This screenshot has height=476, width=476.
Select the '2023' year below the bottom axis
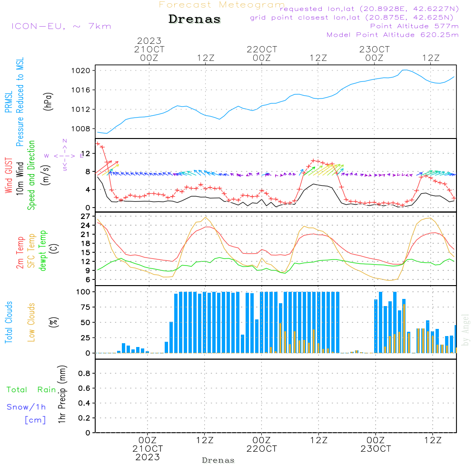148,457
